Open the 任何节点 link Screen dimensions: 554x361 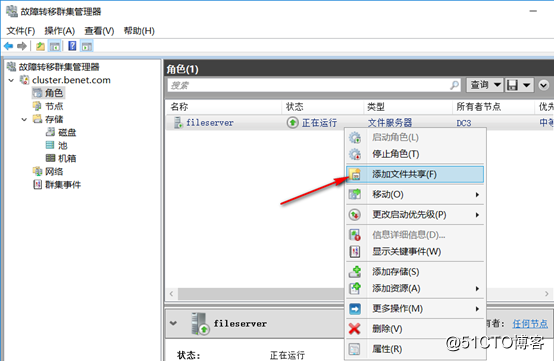click(530, 323)
